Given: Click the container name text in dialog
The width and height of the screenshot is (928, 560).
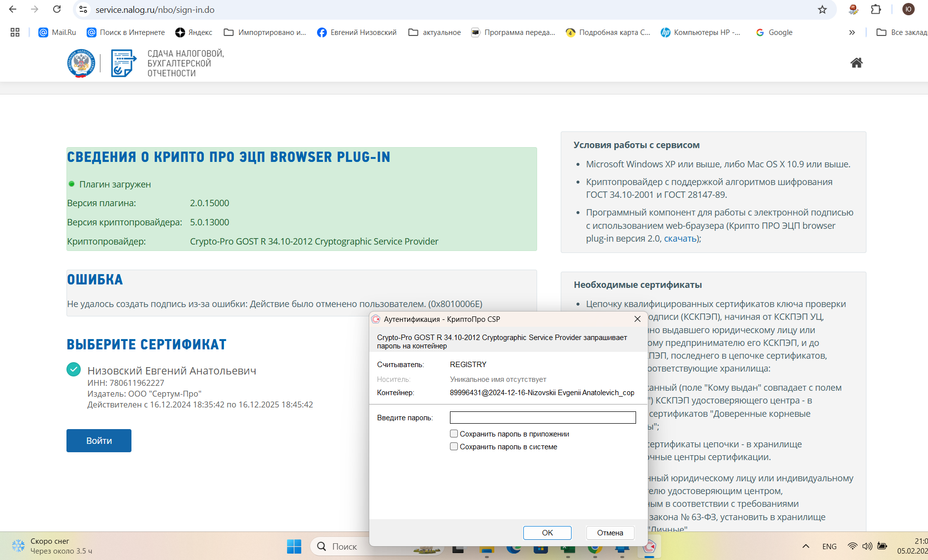Looking at the screenshot, I should pos(542,393).
